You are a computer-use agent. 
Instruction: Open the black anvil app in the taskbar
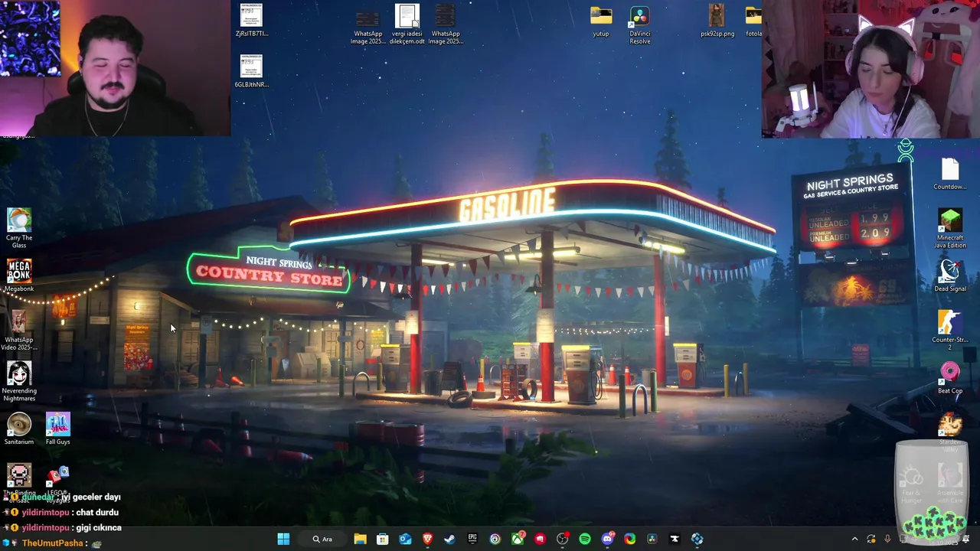tap(675, 539)
